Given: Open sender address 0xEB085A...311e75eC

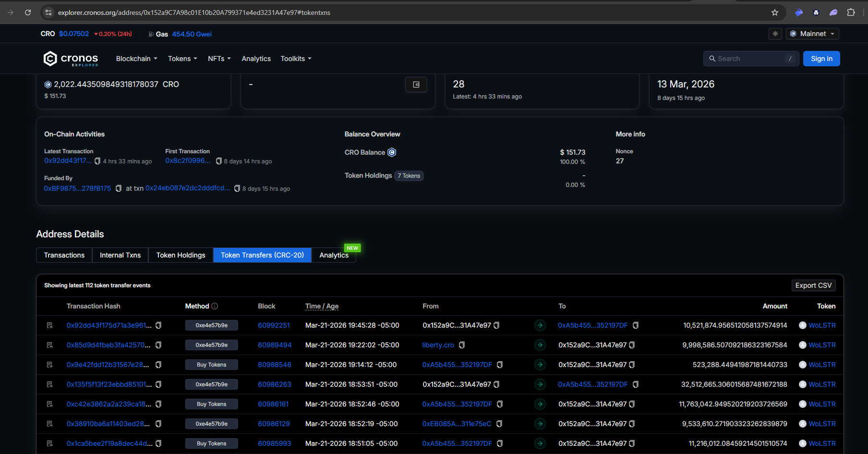Looking at the screenshot, I should (457, 424).
